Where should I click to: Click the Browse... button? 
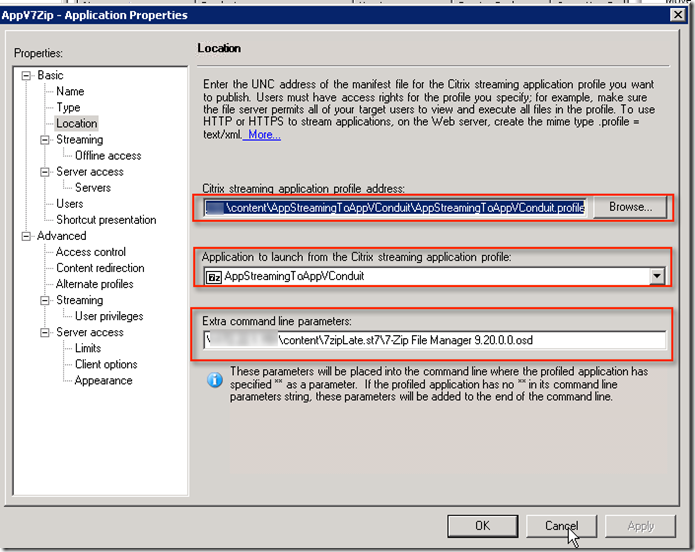tap(630, 207)
